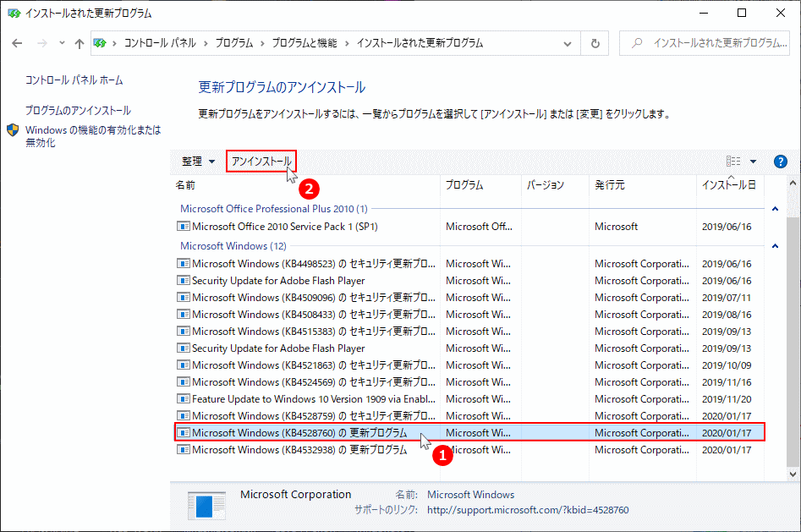This screenshot has height=532, width=801.
Task: Click the icon of Feature Update 1909 entry
Action: coord(183,398)
